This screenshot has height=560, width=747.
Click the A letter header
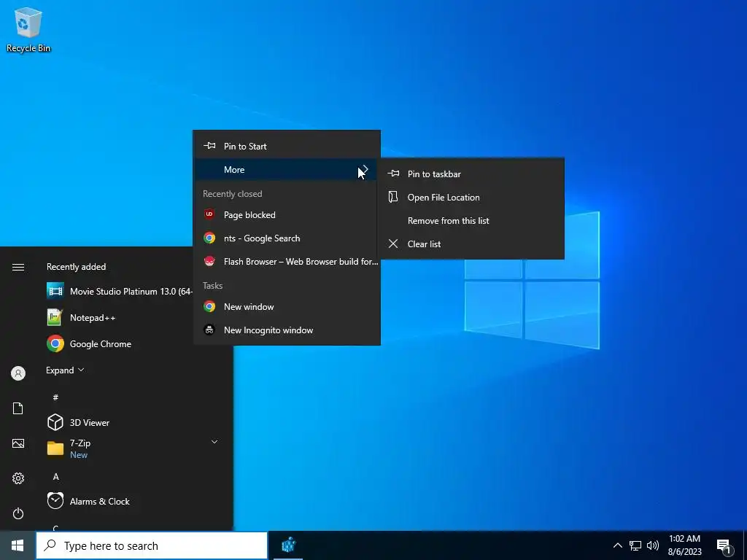(55, 477)
